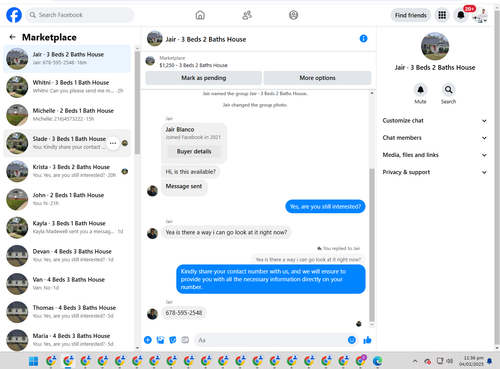500x369 pixels.
Task: Open the notifications bell with 20+ badge
Action: pyautogui.click(x=461, y=15)
